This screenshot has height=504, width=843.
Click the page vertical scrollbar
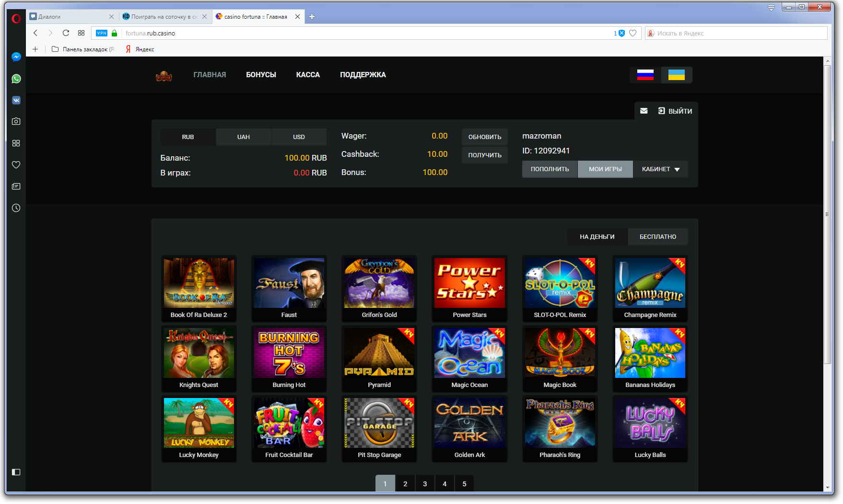pos(828,215)
